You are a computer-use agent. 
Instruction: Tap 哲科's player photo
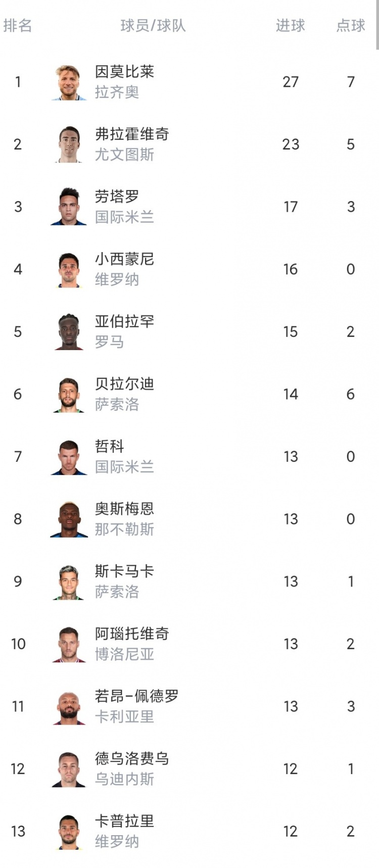tap(69, 457)
